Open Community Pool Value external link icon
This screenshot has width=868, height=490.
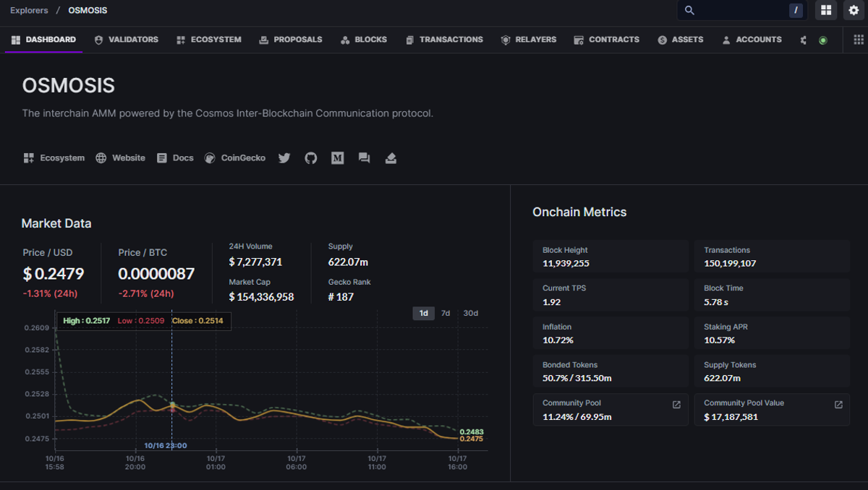[x=838, y=405]
